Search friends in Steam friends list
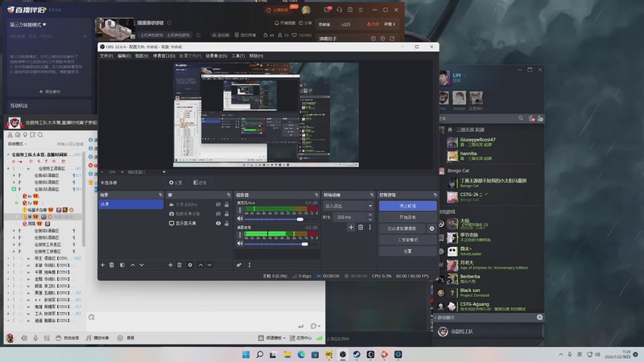The height and width of the screenshot is (362, 644). tap(521, 118)
